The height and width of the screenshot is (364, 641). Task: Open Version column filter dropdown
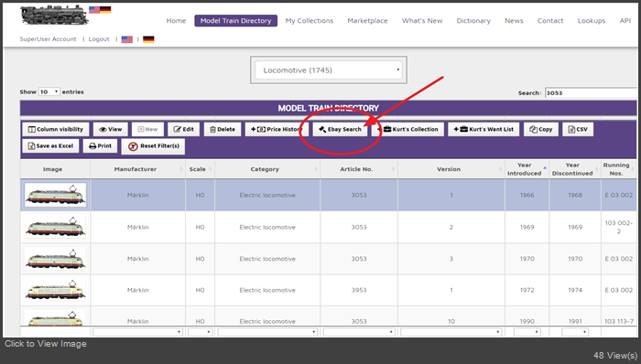451,332
